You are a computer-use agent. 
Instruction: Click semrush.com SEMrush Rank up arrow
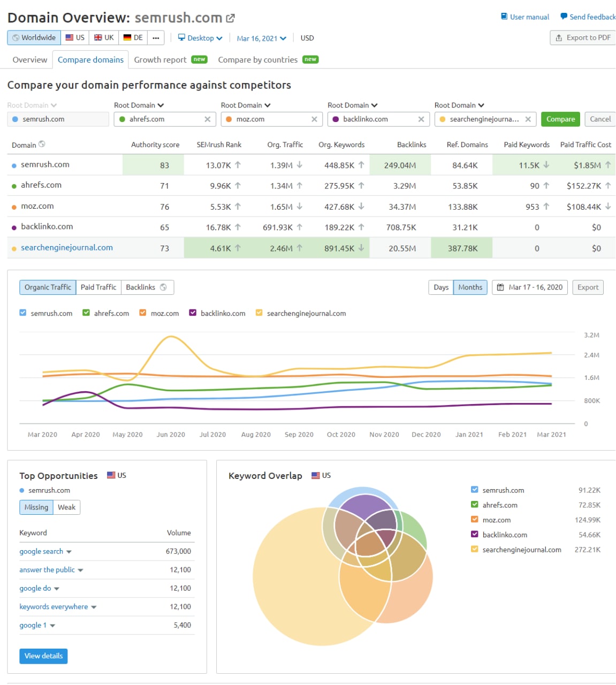(238, 165)
